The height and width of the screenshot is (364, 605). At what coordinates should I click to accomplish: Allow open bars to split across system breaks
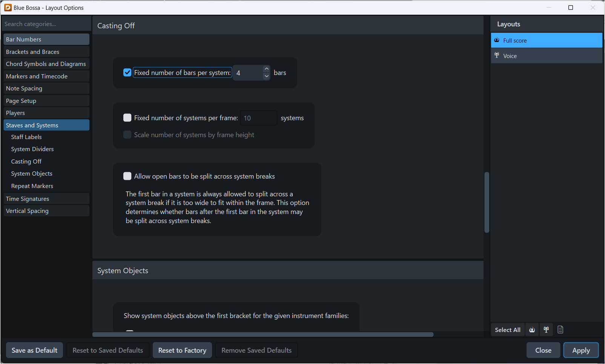pos(127,176)
